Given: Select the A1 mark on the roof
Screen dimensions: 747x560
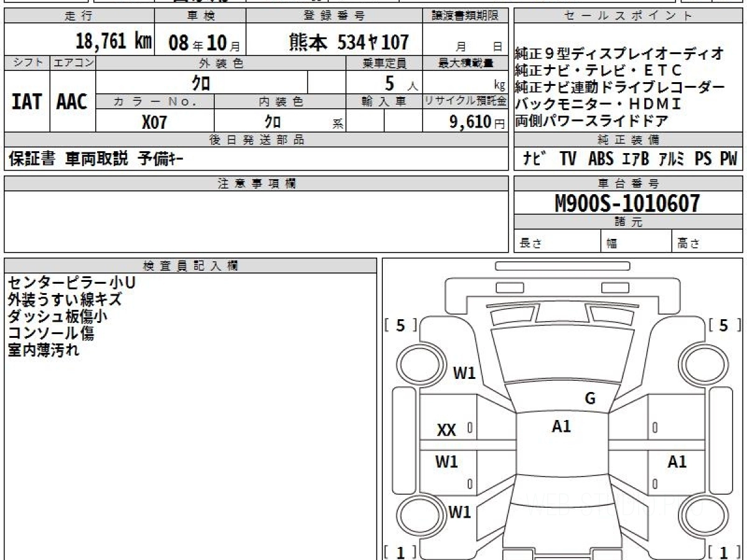Looking at the screenshot, I should pyautogui.click(x=561, y=426).
